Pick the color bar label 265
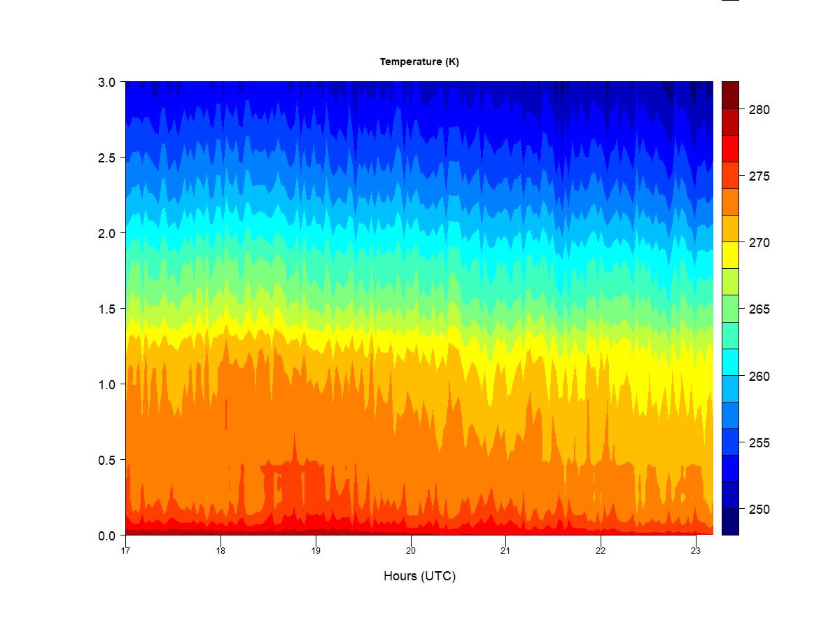 pyautogui.click(x=759, y=309)
